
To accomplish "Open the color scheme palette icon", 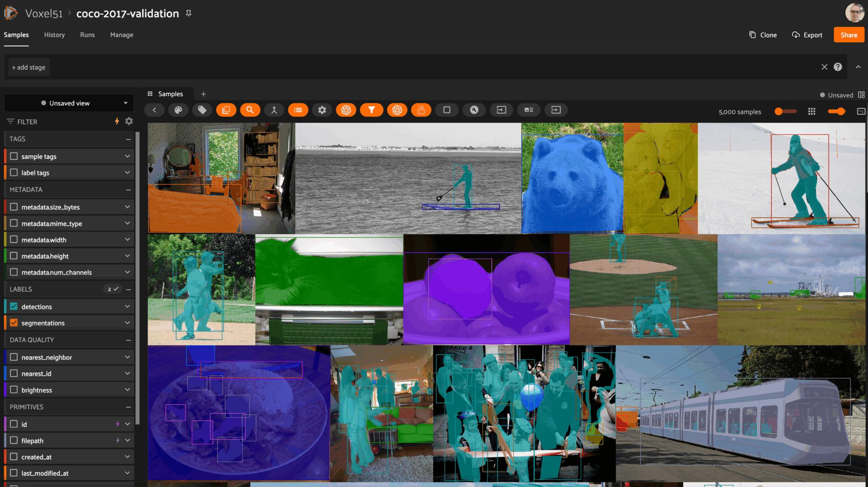I will 178,110.
